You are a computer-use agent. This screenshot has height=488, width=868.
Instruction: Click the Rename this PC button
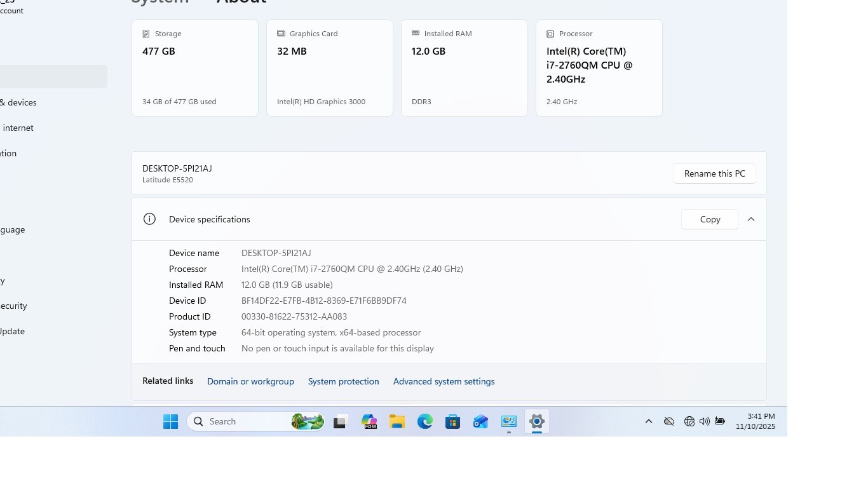tap(714, 173)
